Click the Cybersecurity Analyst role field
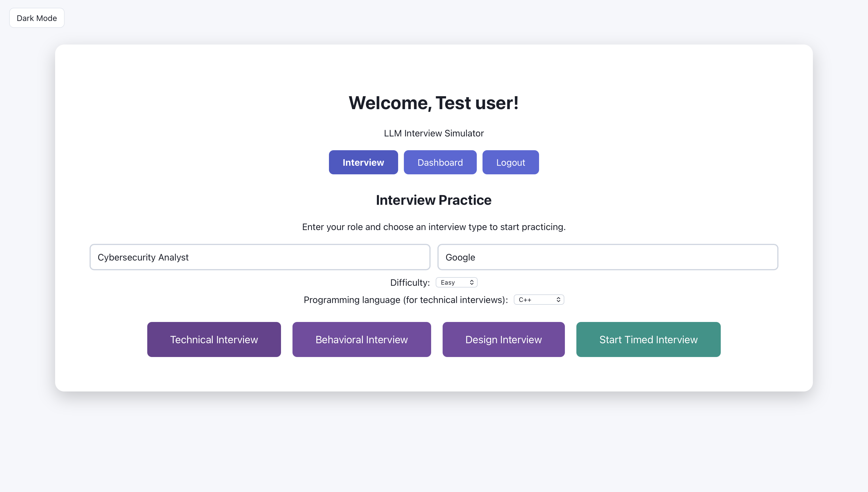Viewport: 868px width, 492px height. click(x=259, y=257)
